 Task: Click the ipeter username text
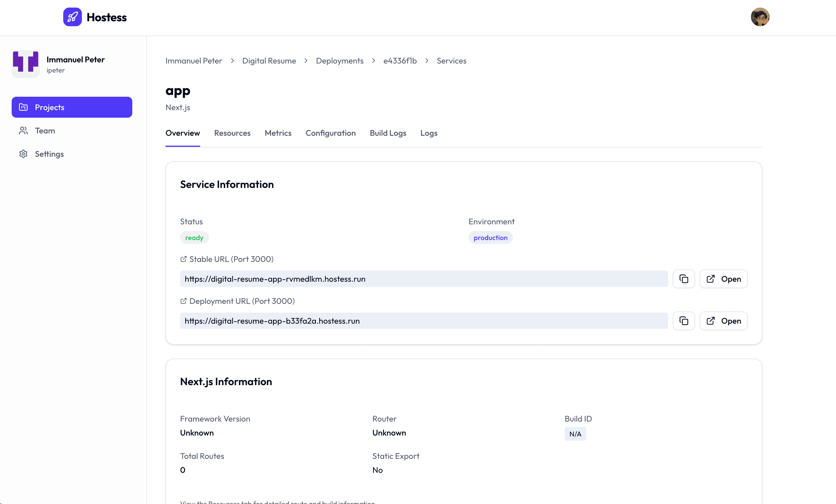coord(56,70)
